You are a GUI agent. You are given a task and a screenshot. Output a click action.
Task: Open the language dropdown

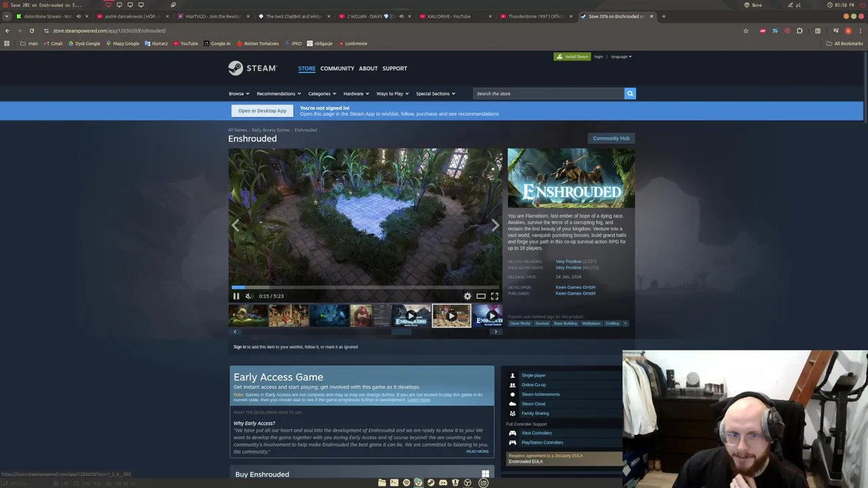(x=621, y=57)
